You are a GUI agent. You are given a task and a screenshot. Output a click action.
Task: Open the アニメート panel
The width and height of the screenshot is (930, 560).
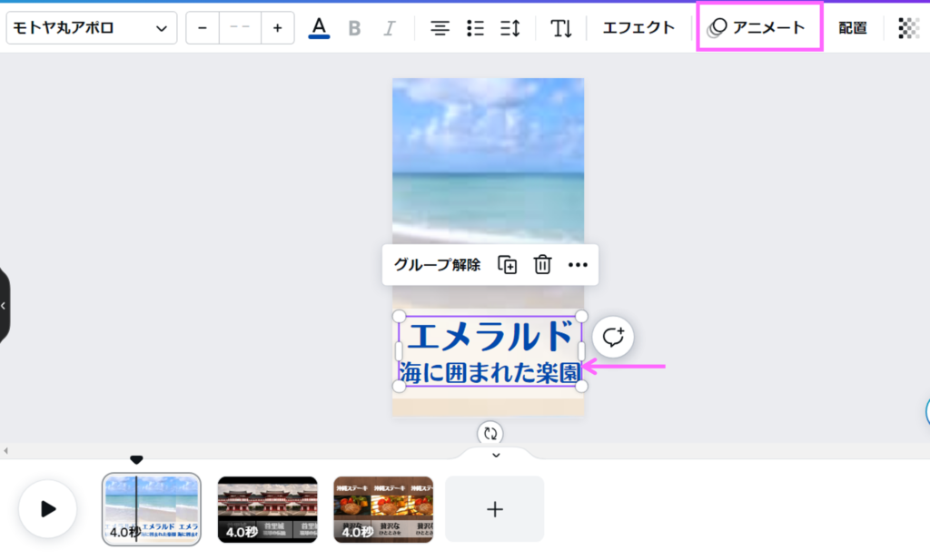758,28
